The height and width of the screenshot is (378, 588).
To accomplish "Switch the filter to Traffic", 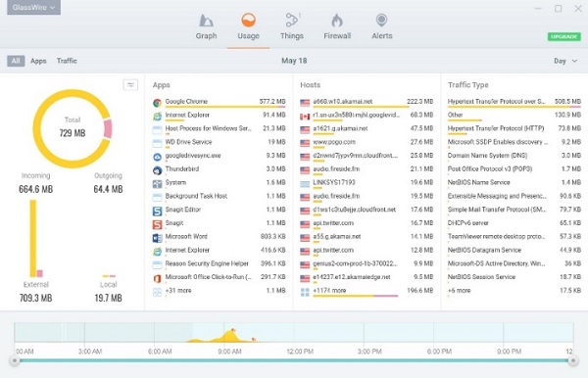I will click(x=67, y=61).
